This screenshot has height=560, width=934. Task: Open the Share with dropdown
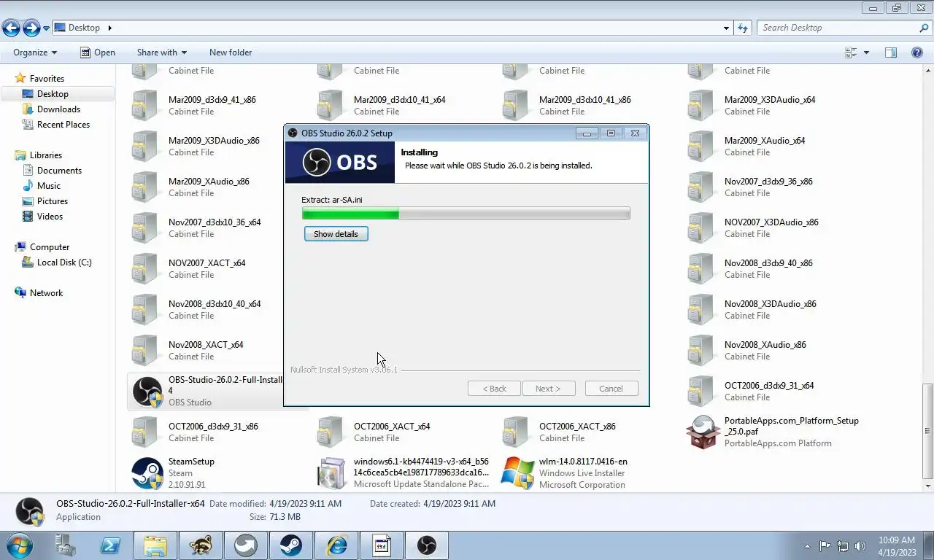coord(162,52)
